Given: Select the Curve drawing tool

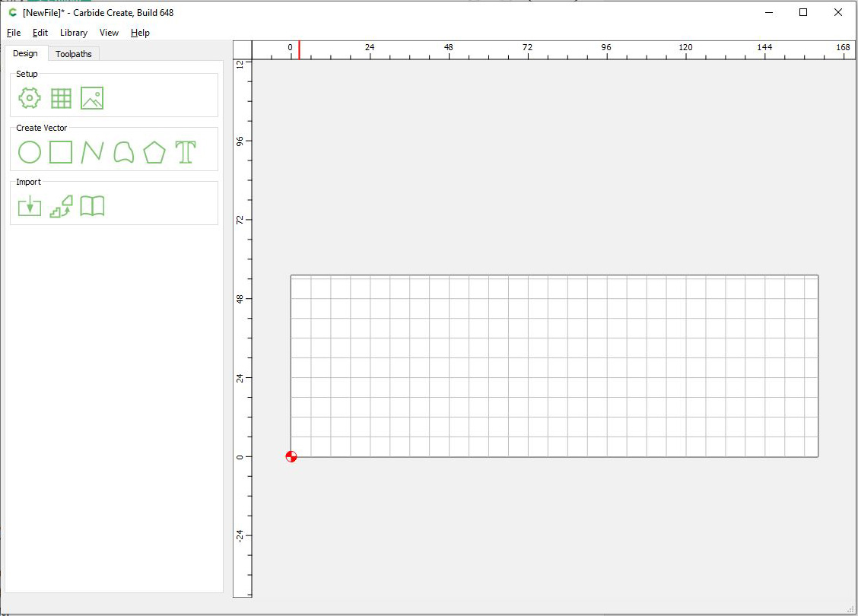Looking at the screenshot, I should point(124,152).
